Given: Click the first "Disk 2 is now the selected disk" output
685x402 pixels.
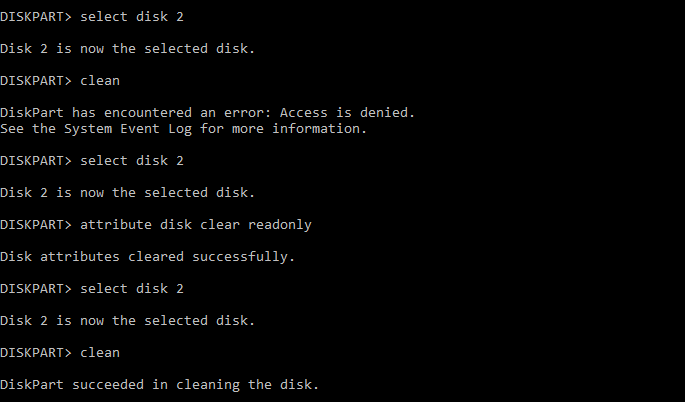Looking at the screenshot, I should click(x=128, y=48).
